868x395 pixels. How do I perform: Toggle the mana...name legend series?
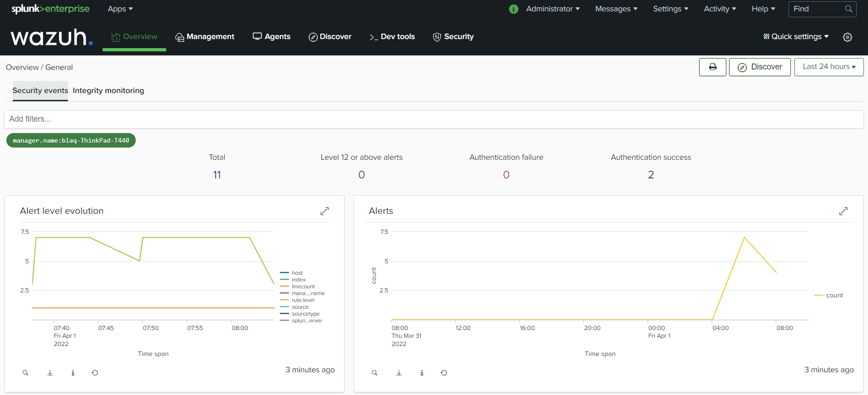point(302,293)
